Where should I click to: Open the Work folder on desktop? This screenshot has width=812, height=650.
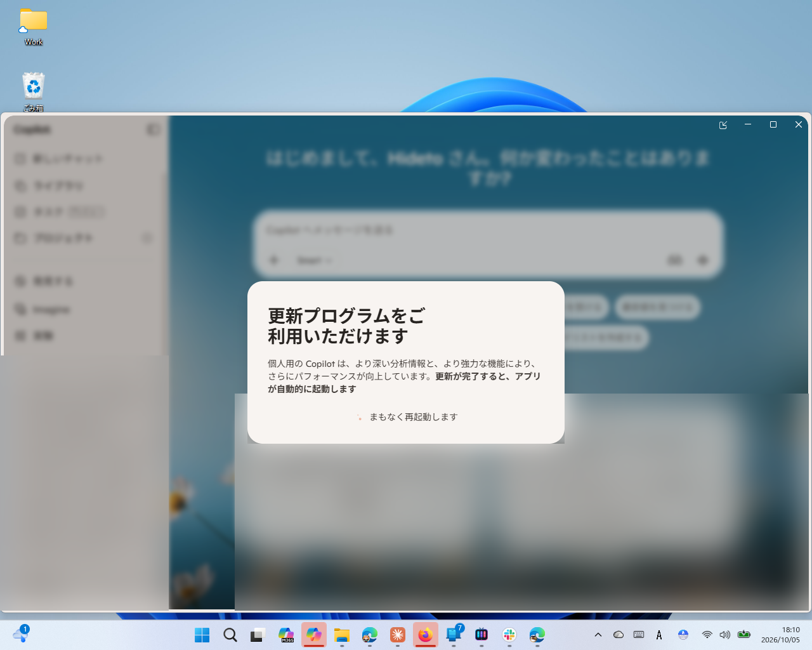point(34,27)
